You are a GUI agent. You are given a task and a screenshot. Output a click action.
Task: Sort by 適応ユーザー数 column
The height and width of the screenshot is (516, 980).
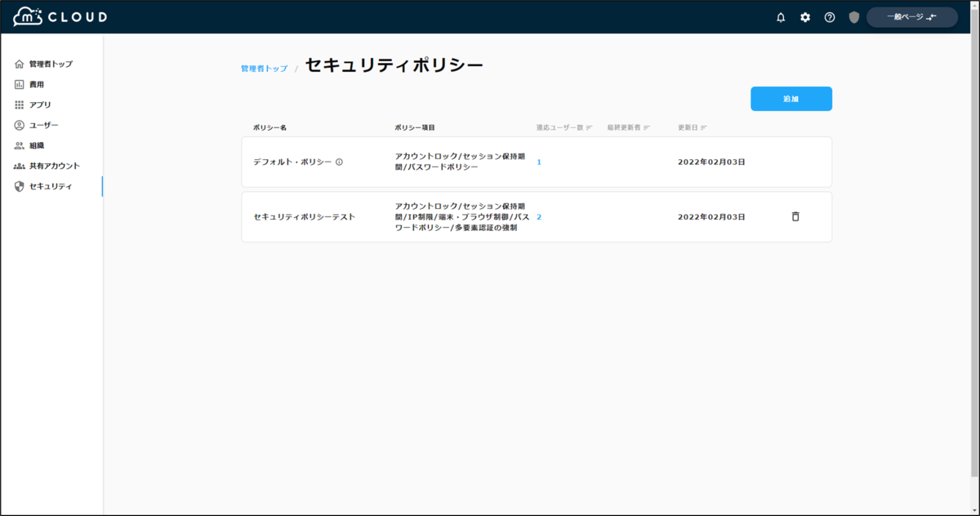point(562,127)
